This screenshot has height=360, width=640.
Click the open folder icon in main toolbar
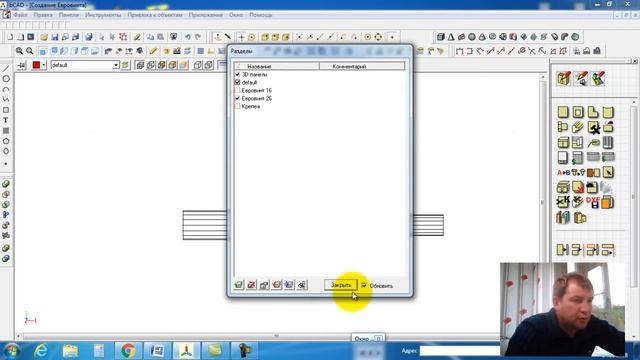44,37
